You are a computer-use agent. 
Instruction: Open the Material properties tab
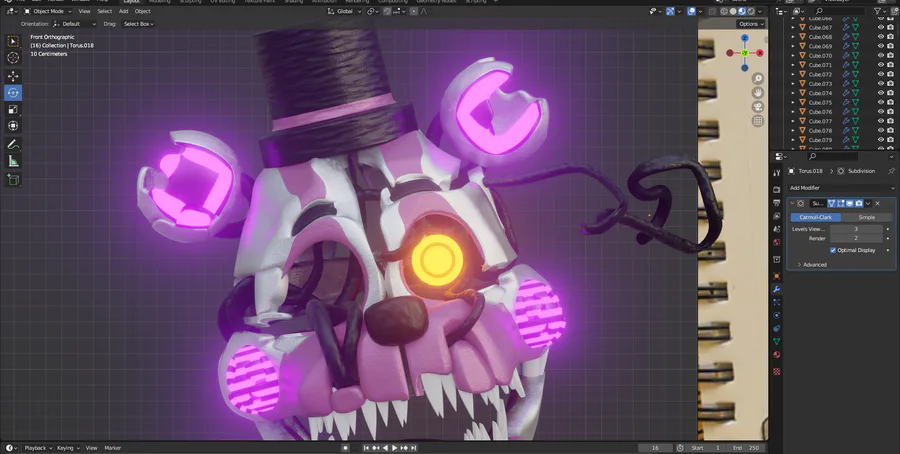777,355
